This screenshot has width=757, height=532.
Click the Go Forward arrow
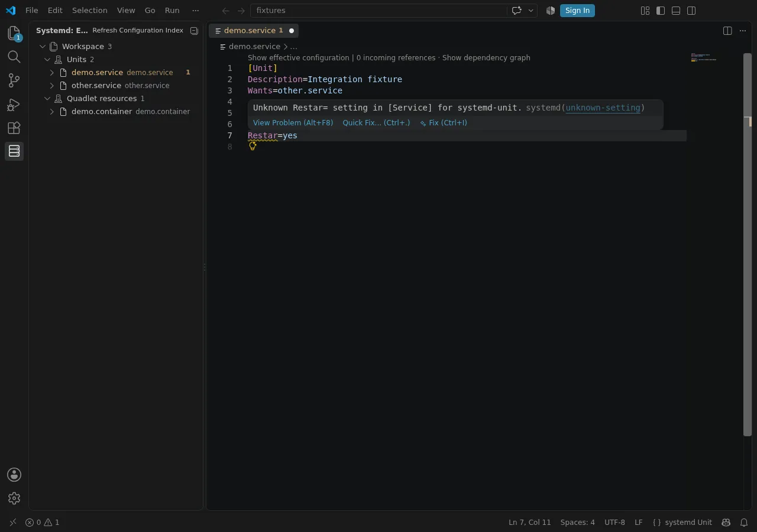click(241, 11)
